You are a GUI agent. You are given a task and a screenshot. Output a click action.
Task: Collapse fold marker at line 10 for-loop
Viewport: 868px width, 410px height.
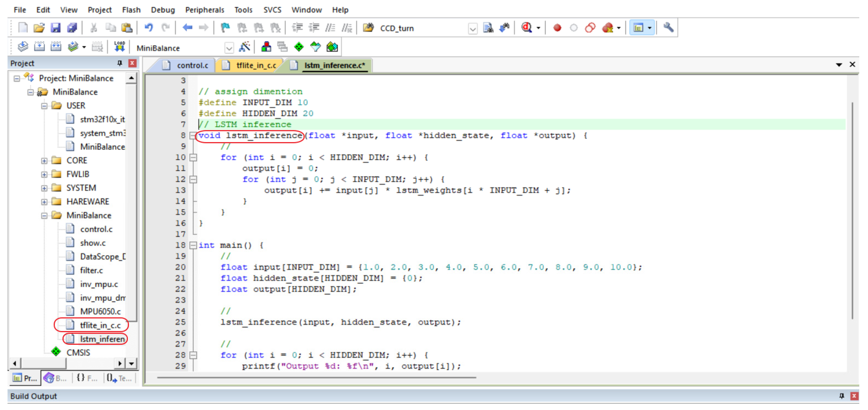[193, 158]
